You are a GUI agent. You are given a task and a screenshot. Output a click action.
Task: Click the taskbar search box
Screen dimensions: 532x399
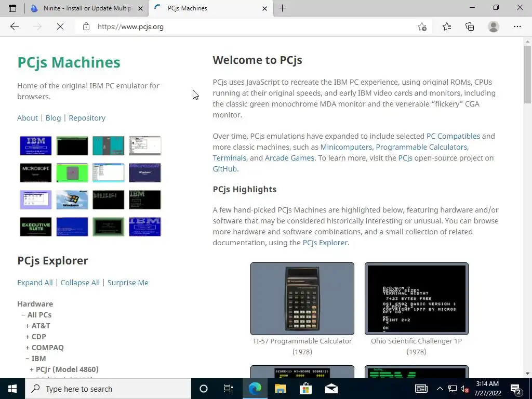click(108, 389)
